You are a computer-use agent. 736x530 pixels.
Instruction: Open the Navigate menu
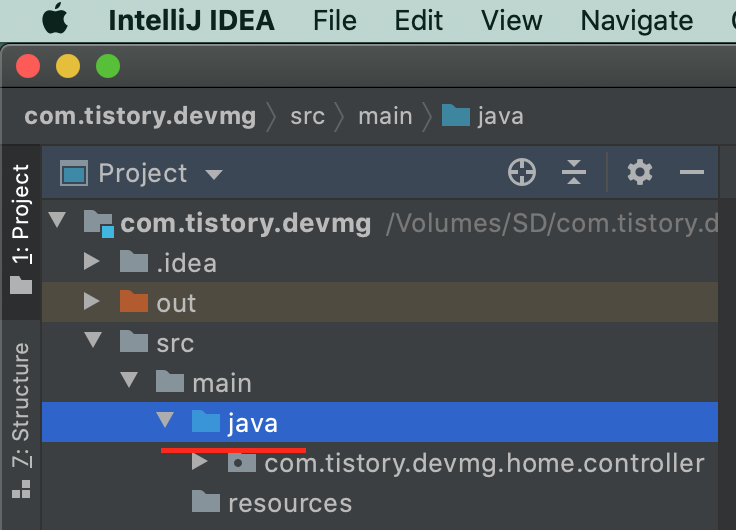(637, 21)
